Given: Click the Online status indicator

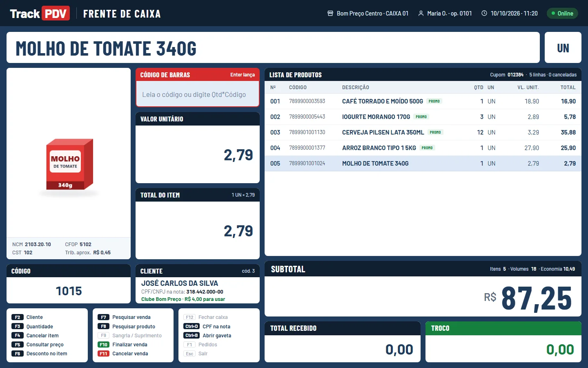Looking at the screenshot, I should [x=562, y=13].
